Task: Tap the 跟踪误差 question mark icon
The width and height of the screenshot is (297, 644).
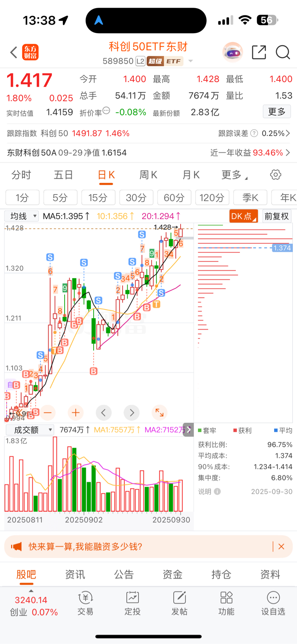Action: tap(254, 133)
